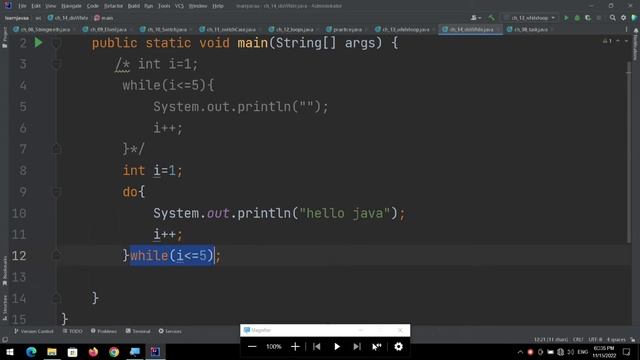Show hidden system tray icons chevron

tap(520, 352)
